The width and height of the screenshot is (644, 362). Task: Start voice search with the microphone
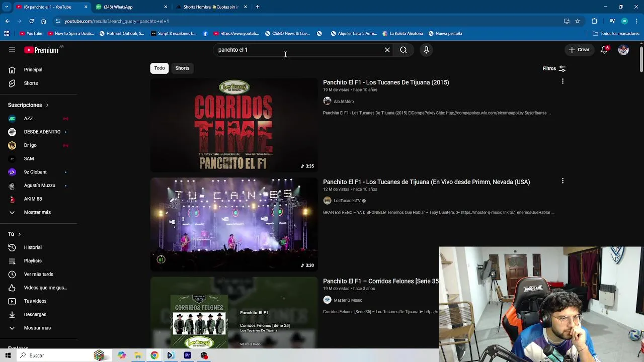(x=426, y=50)
